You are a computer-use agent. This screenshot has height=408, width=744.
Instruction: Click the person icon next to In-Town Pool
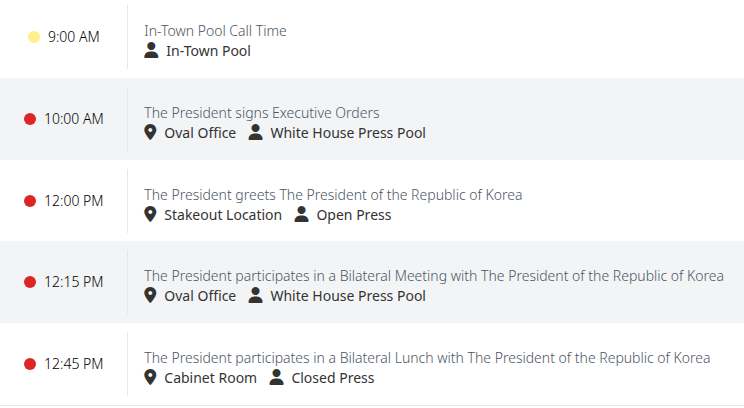pos(151,50)
